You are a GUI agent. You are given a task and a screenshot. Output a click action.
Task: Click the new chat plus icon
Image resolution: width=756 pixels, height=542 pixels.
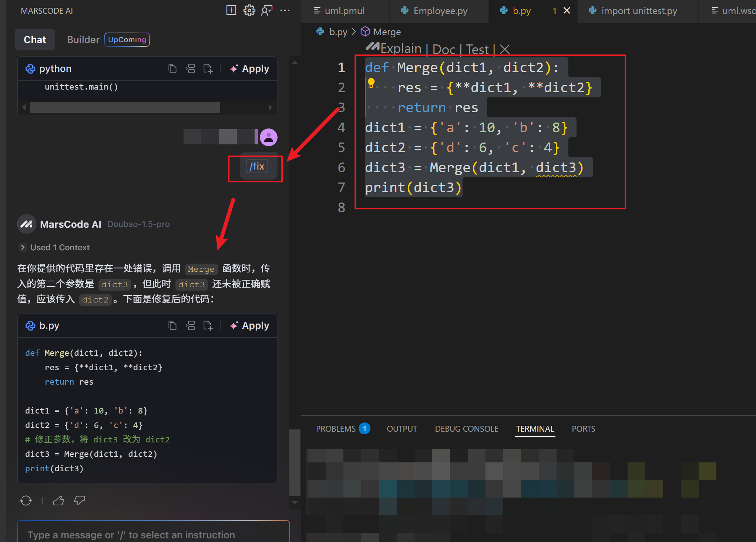(x=231, y=10)
